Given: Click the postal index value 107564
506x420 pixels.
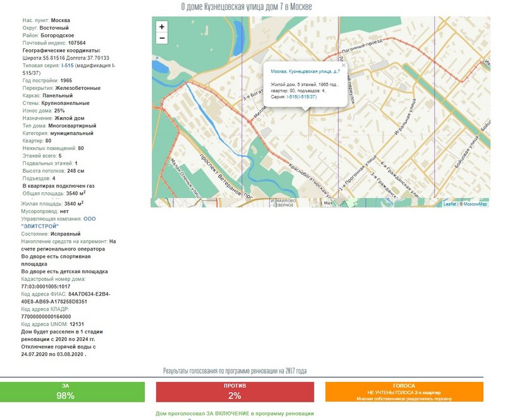Looking at the screenshot, I should [x=77, y=43].
